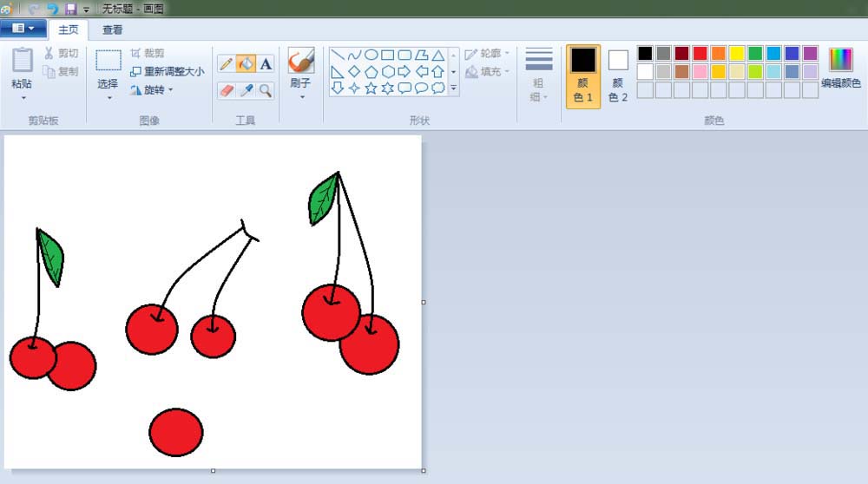
Task: Click the Brushes icon
Action: (301, 61)
